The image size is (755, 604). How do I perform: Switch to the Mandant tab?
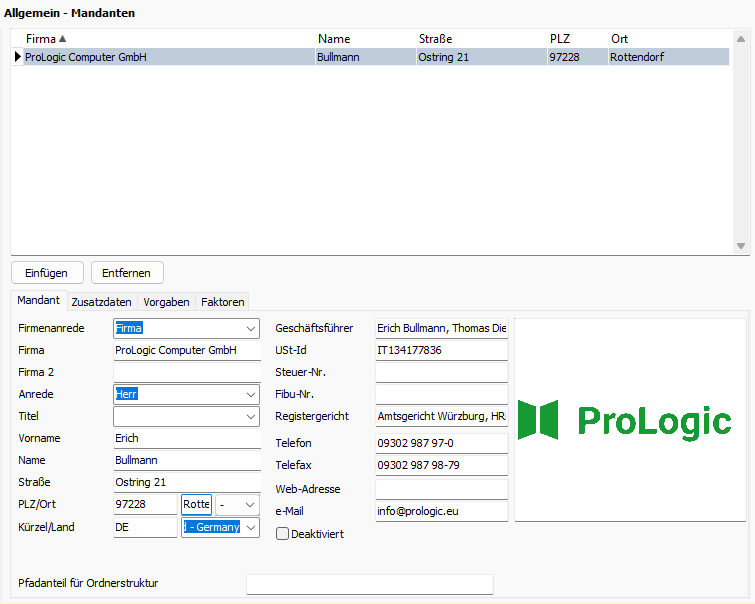39,300
